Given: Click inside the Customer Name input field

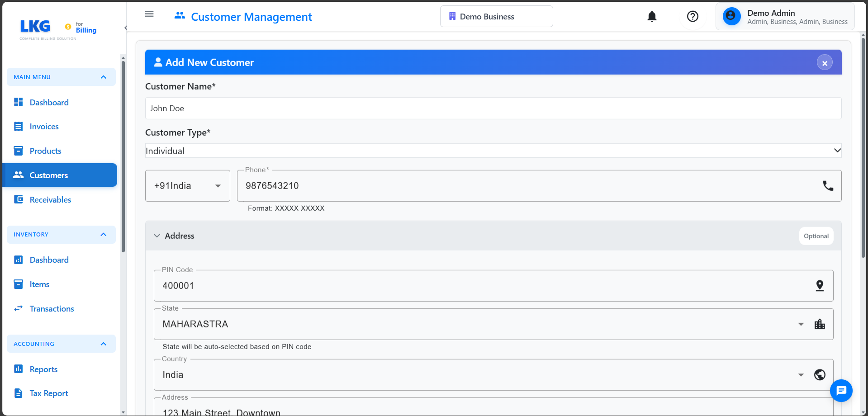Looking at the screenshot, I should (x=493, y=108).
